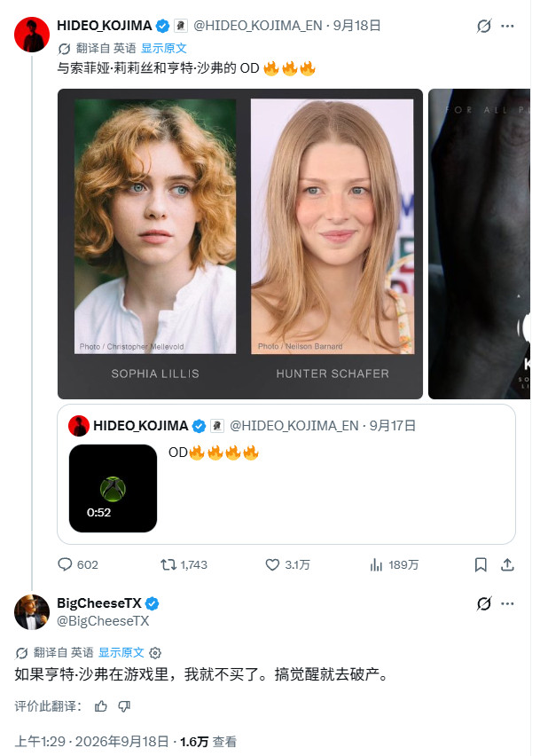Click the Grok icon beside BigCheeseTX
The image size is (540, 756).
coord(483,603)
